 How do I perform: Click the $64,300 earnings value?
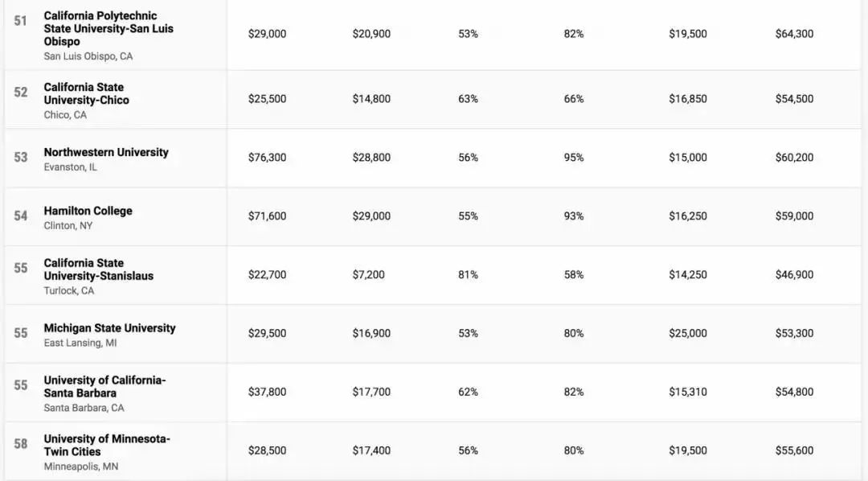tap(794, 34)
